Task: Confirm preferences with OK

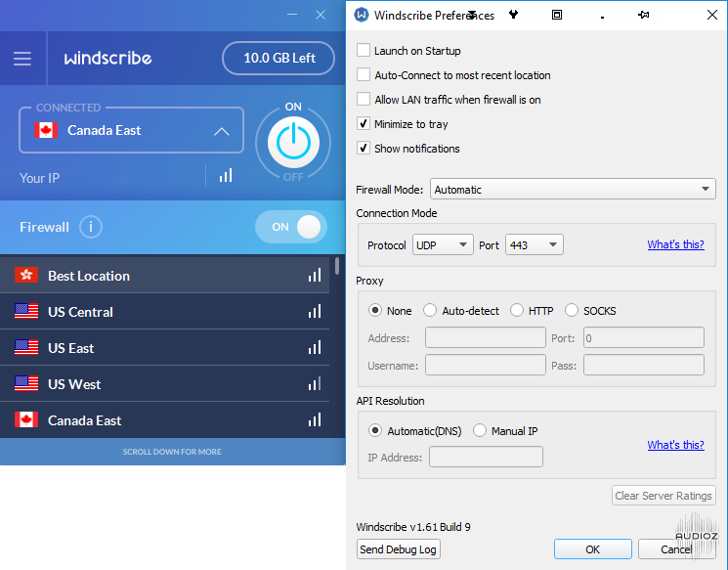Action: [x=592, y=549]
